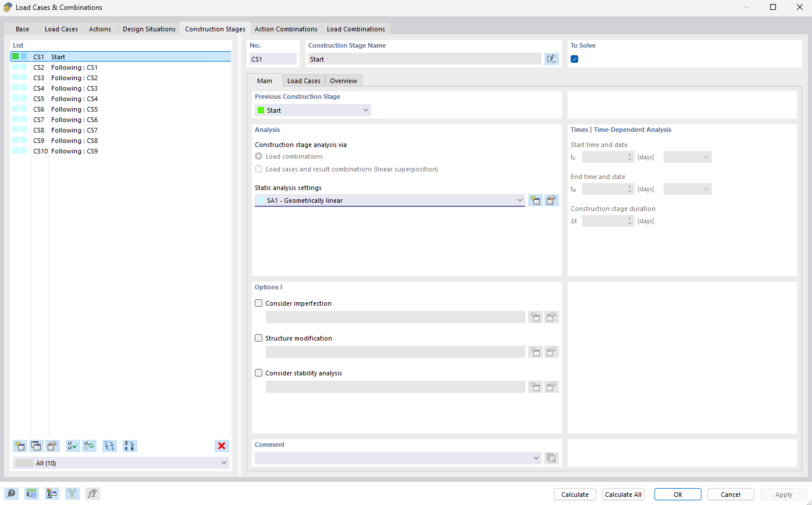Open the help question mark icon
The image size is (812, 505).
tap(12, 493)
